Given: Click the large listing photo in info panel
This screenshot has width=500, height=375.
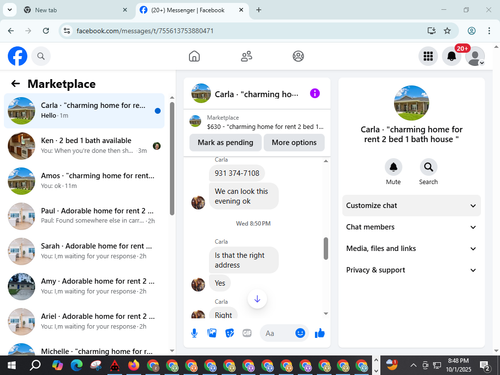Looking at the screenshot, I should point(411,103).
